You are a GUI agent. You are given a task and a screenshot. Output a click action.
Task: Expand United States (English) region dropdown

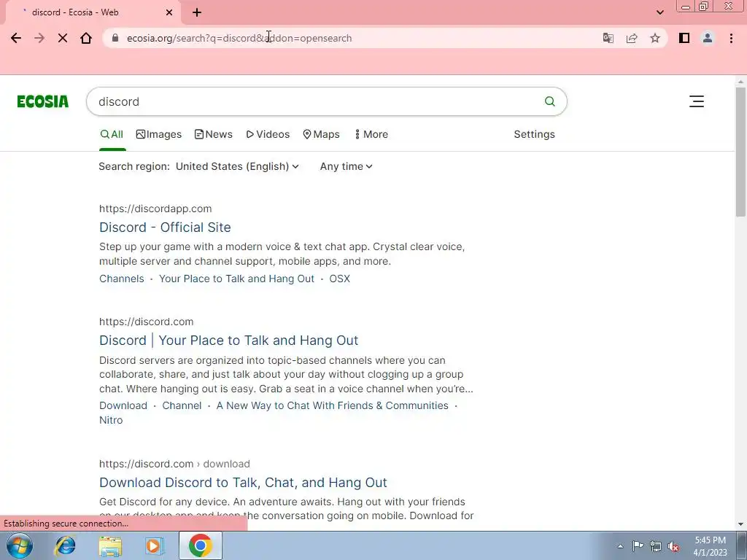coord(237,166)
